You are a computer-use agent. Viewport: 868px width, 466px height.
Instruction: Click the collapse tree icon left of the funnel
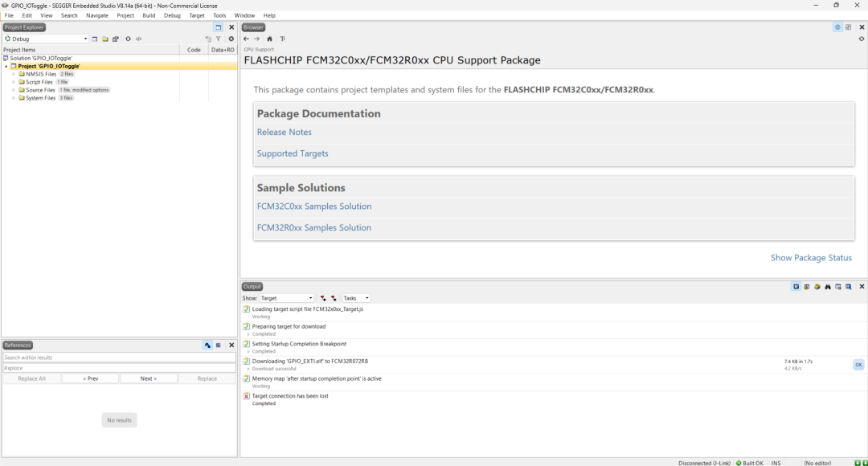pos(208,39)
